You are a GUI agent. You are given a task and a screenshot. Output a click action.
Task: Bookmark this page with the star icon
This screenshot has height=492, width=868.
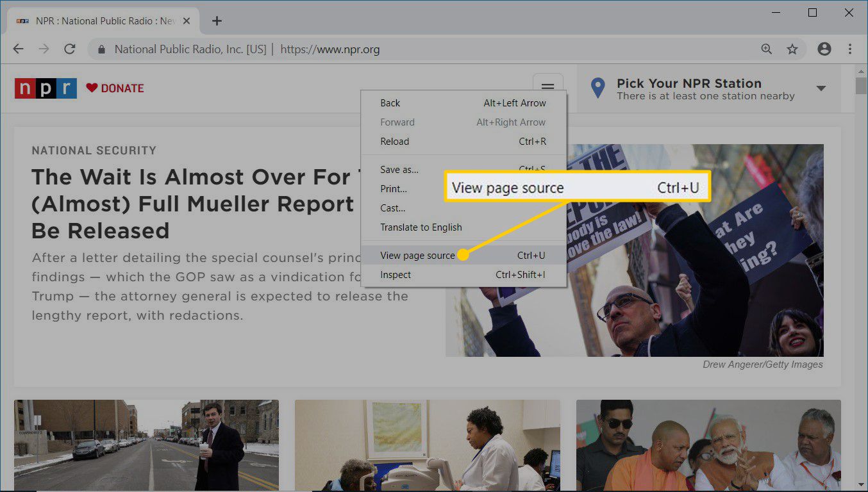click(792, 49)
